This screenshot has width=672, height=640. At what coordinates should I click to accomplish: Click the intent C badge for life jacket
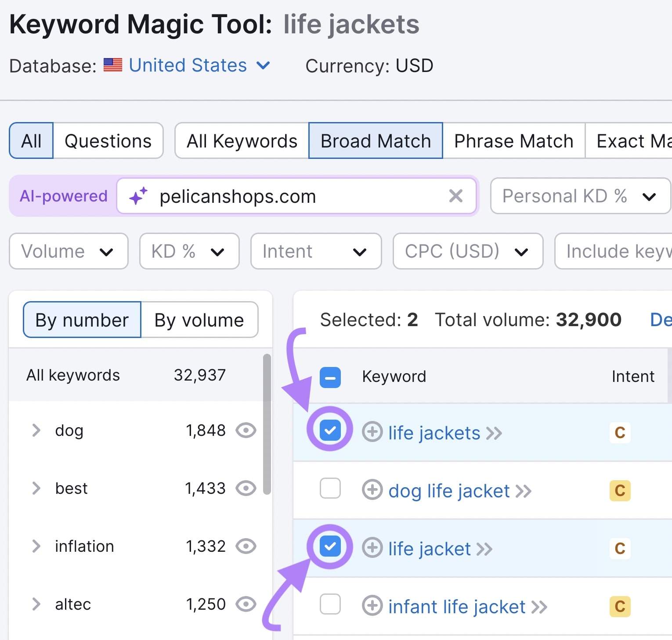[620, 549]
